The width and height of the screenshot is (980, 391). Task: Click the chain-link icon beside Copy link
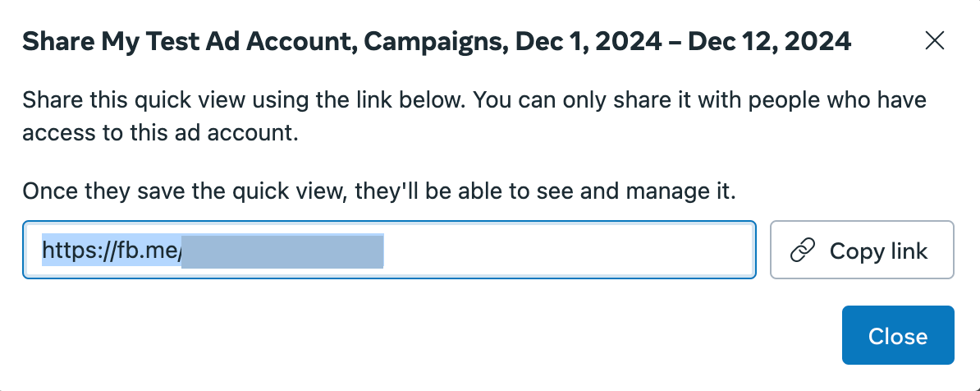click(803, 251)
